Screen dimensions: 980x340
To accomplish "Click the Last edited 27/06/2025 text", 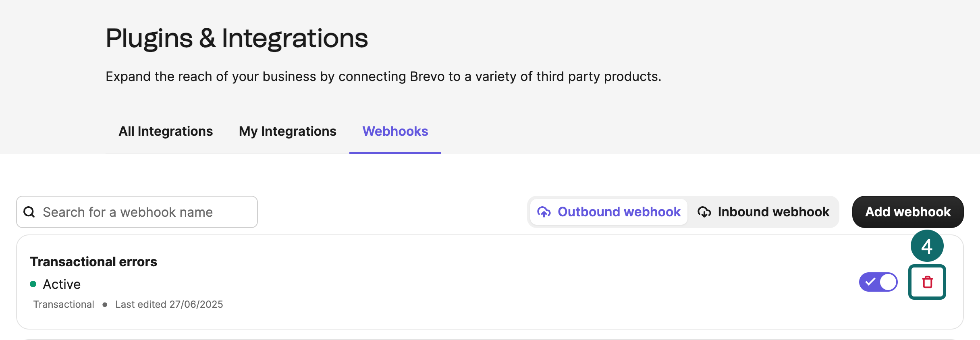I will pos(169,305).
